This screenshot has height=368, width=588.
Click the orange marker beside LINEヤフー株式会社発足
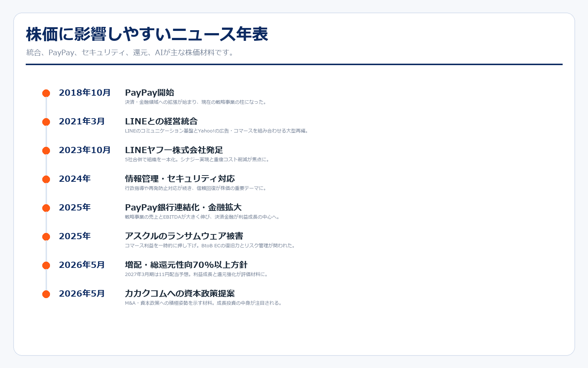[46, 151]
